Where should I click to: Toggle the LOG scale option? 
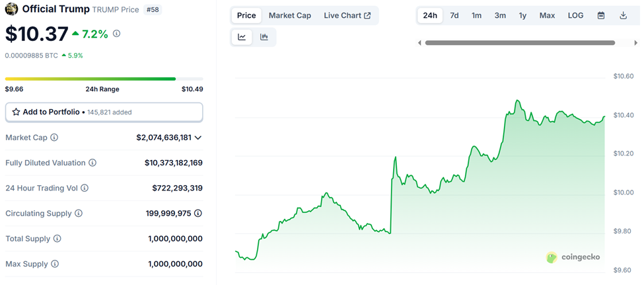(x=575, y=16)
